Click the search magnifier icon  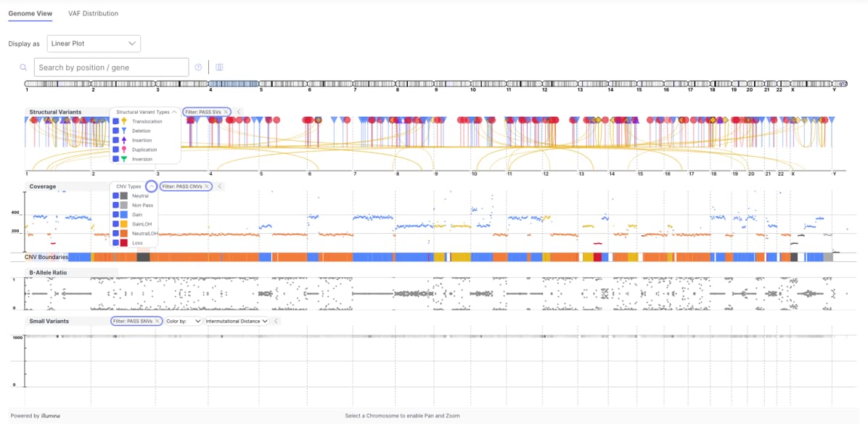(24, 68)
